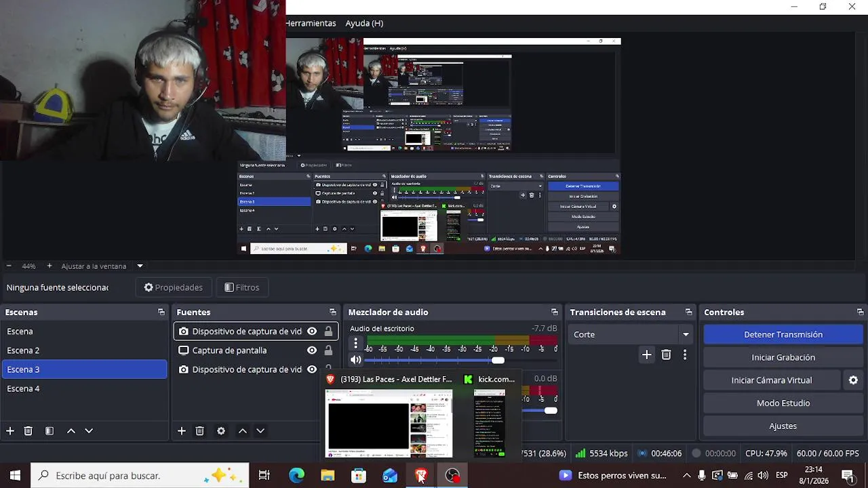Click Iniciar Grabación button
The height and width of the screenshot is (488, 868).
pos(783,357)
